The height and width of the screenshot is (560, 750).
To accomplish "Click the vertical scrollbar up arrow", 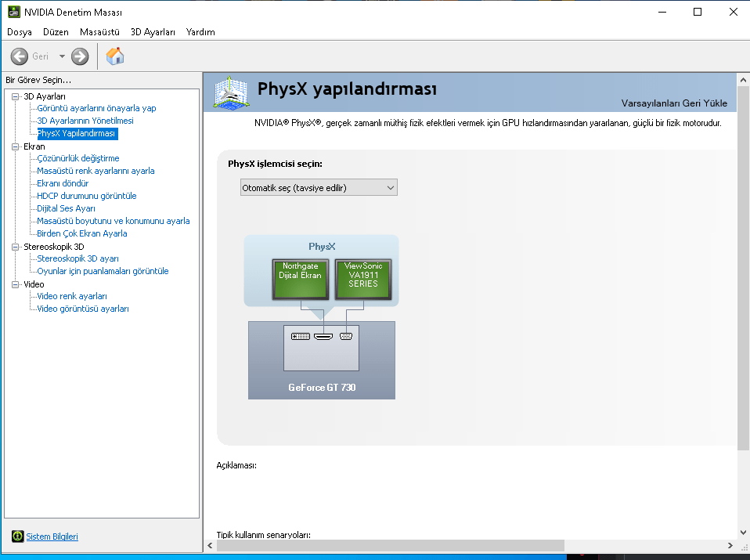I will [743, 79].
